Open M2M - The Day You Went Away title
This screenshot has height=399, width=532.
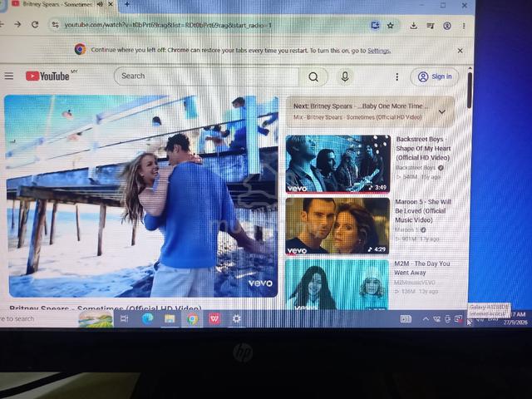pyautogui.click(x=422, y=268)
